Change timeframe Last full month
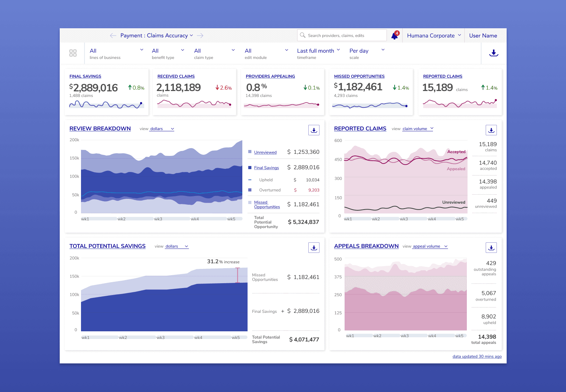566x392 pixels. point(318,53)
